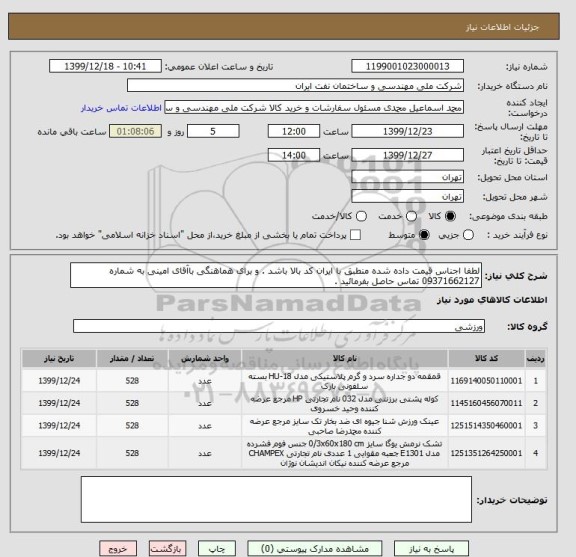Click the جزئیات اطلاعات نیاز page title
Screen dimensions: 576x557
(x=502, y=28)
